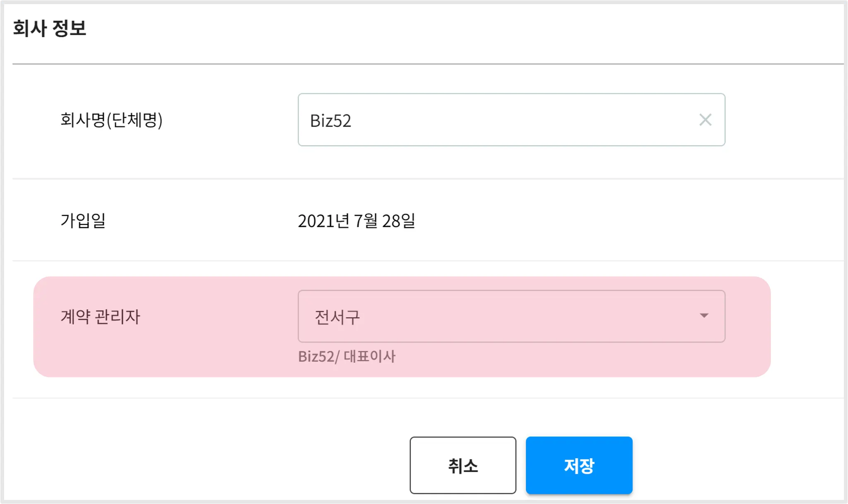848x504 pixels.
Task: Select the 전서구 value in the dropdown
Action: coord(337,317)
